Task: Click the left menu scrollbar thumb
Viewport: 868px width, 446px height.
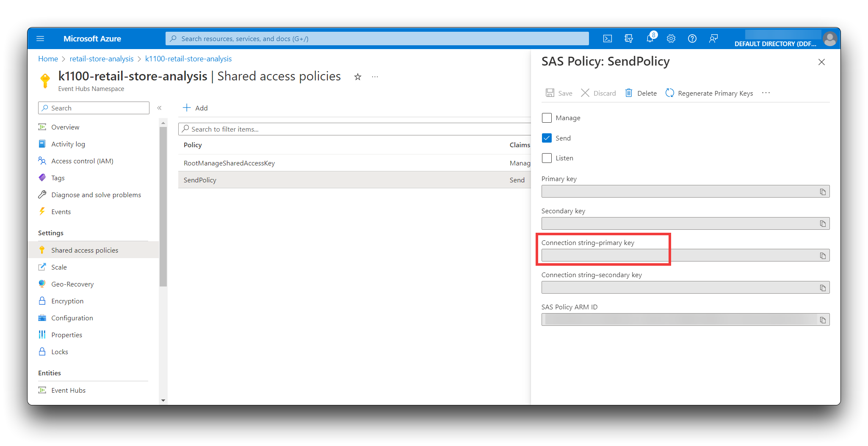Action: [163, 206]
